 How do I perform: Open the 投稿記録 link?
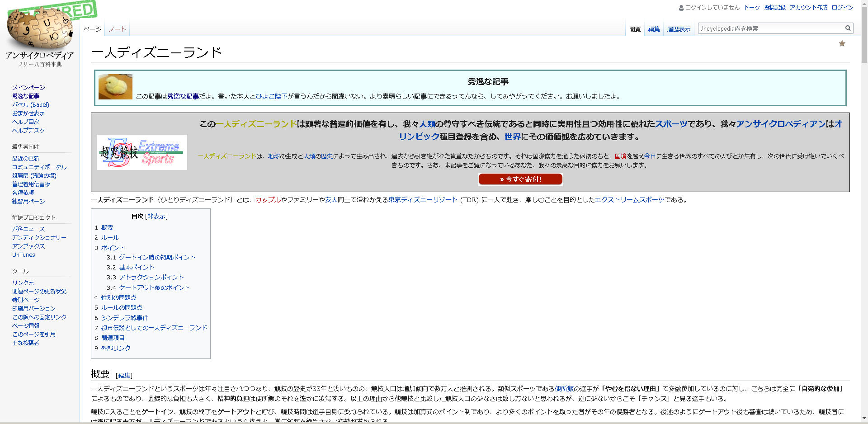775,8
